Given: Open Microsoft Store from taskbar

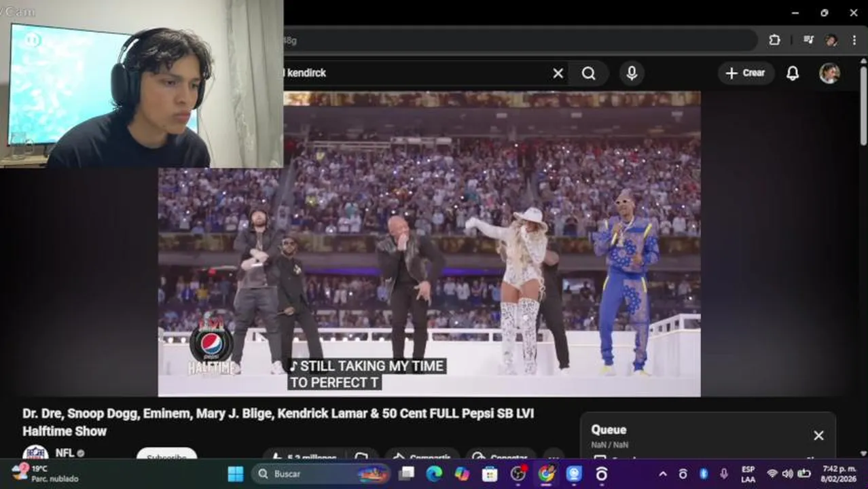Looking at the screenshot, I should coord(490,474).
